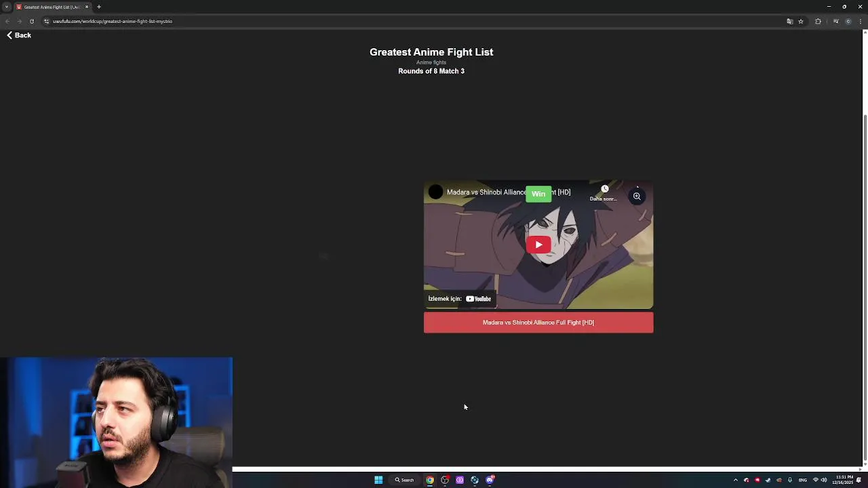Zoom the video with the magnifier icon
The height and width of the screenshot is (488, 868).
coord(637,196)
